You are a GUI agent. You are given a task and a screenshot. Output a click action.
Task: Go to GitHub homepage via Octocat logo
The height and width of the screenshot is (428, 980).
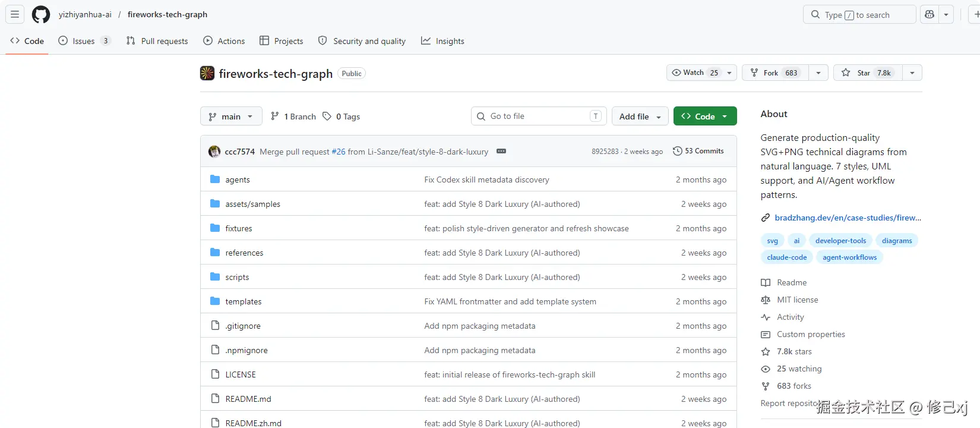coord(41,14)
